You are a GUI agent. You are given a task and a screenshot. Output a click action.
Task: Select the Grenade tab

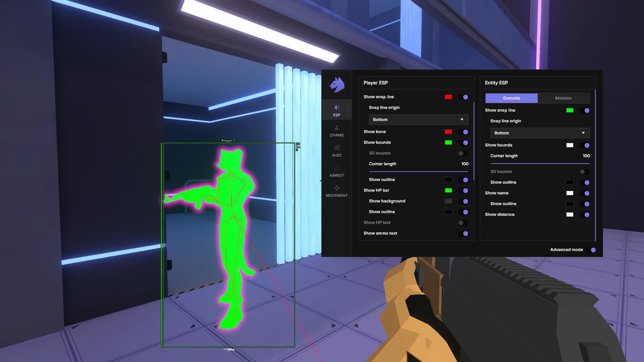511,98
